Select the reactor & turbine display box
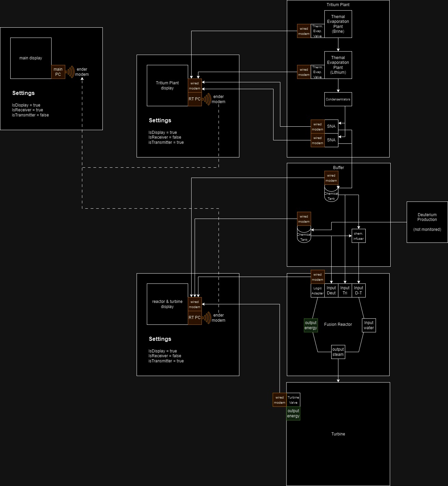The width and height of the screenshot is (448, 486). tap(167, 304)
